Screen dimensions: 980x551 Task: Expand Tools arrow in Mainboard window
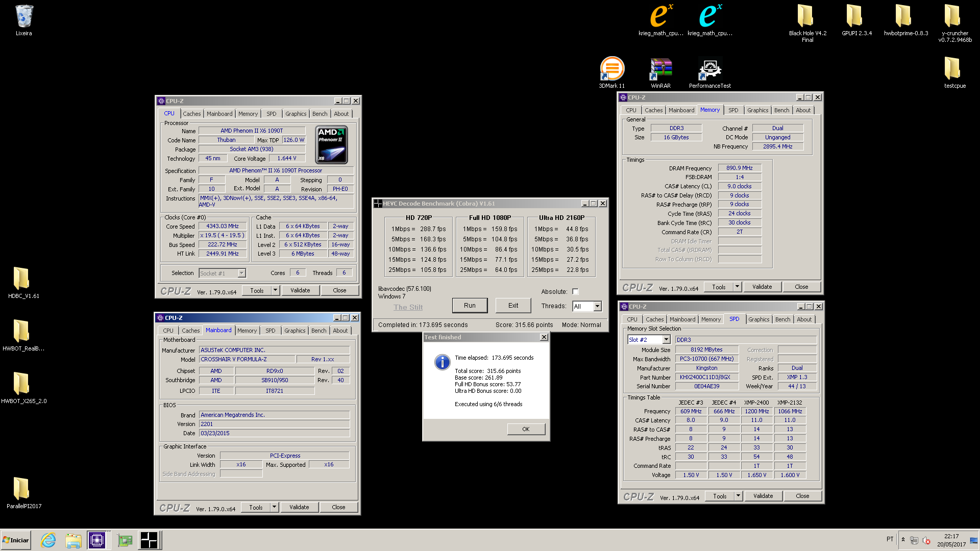tap(274, 507)
